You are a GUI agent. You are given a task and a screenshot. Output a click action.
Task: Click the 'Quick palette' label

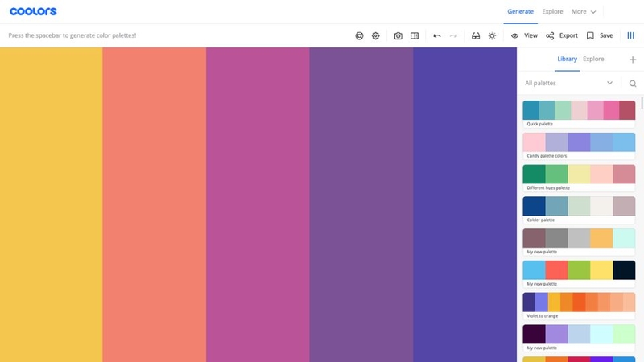[539, 124]
